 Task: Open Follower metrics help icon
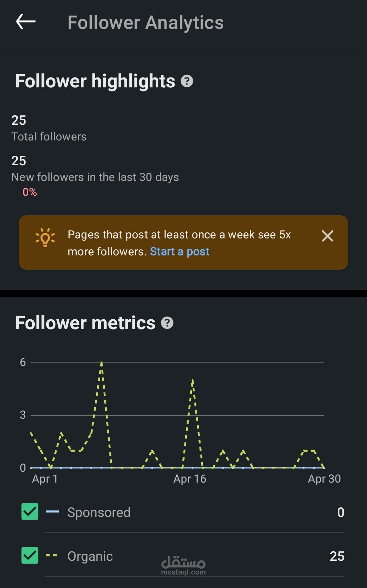(167, 323)
